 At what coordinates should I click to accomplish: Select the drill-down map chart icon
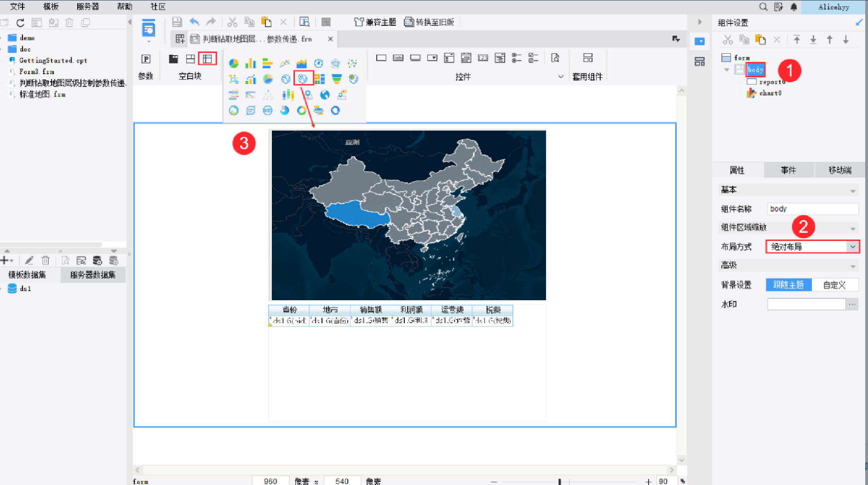click(303, 79)
